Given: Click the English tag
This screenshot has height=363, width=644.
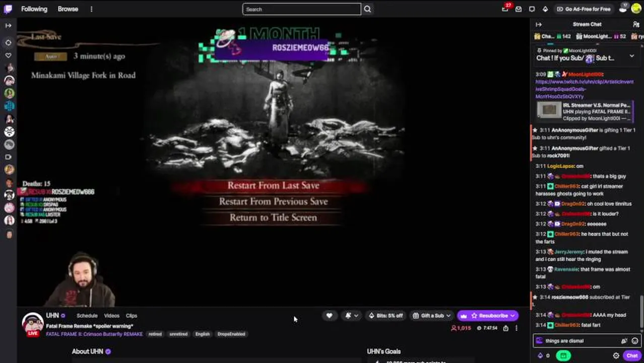Looking at the screenshot, I should 203,334.
